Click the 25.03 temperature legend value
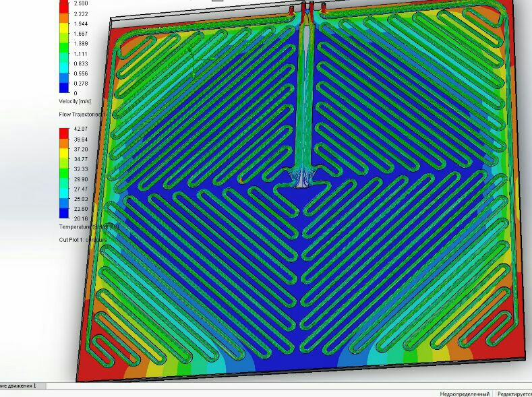532x397 pixels. click(81, 199)
